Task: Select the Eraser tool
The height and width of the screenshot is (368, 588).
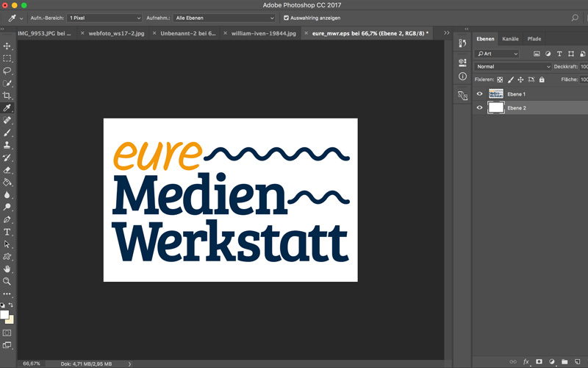Action: (x=7, y=170)
